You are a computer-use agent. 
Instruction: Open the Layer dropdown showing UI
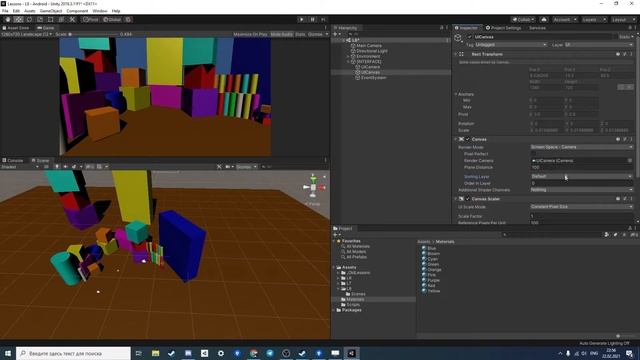point(598,44)
